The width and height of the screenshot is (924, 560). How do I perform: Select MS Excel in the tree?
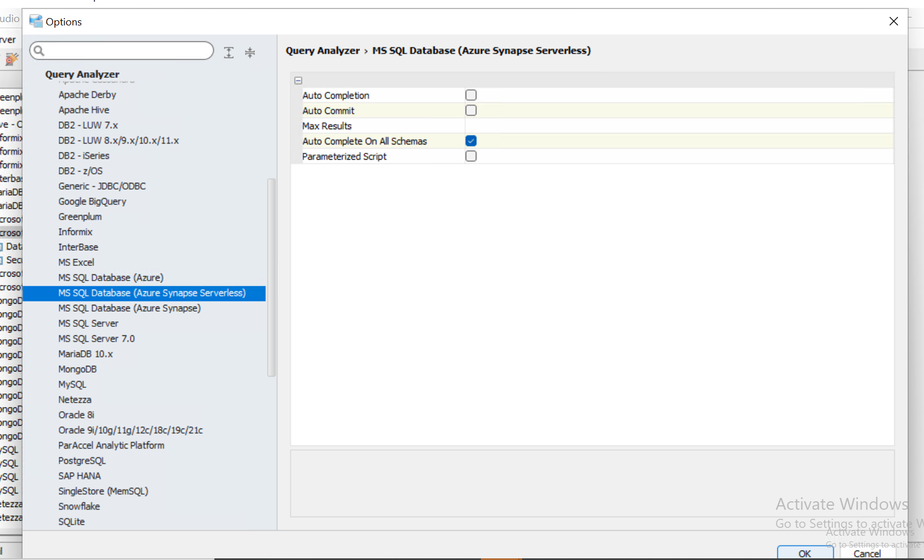tap(76, 262)
